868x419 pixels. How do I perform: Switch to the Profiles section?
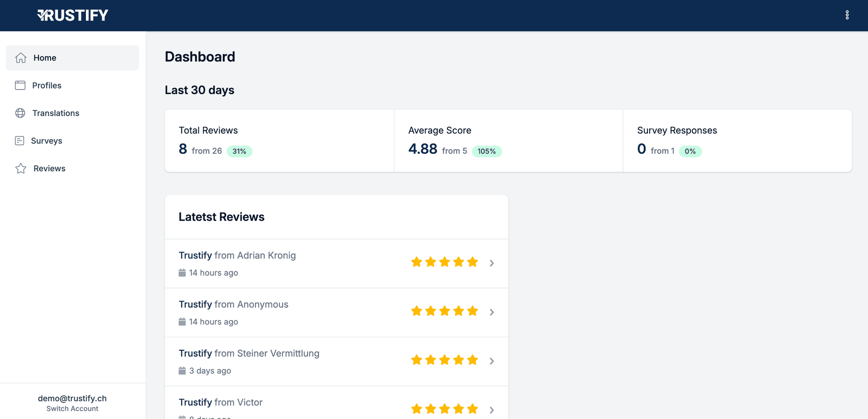[47, 85]
